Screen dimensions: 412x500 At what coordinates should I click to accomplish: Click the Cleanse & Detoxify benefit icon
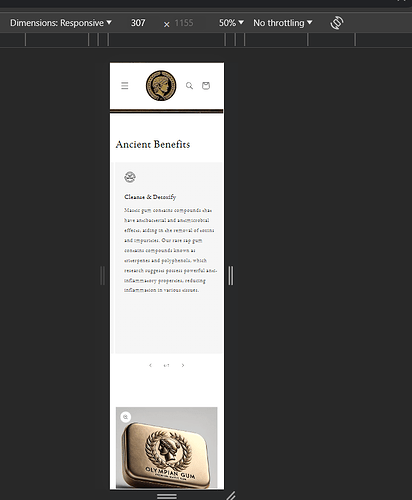(130, 177)
